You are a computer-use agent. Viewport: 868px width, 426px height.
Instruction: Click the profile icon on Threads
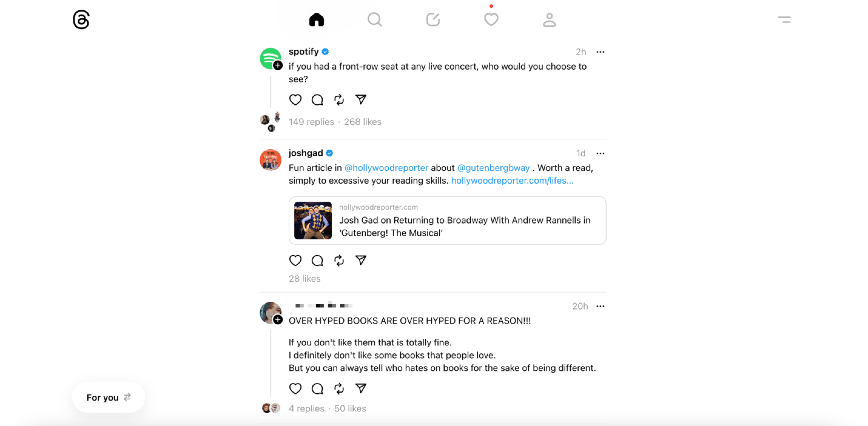click(x=549, y=20)
